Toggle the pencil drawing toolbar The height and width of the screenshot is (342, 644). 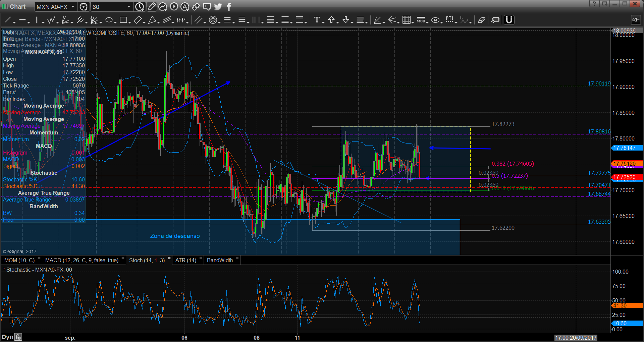click(x=152, y=6)
